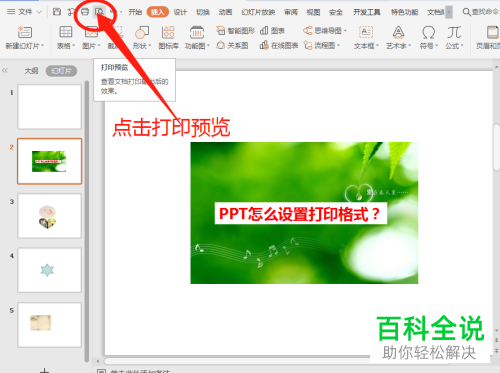Select the 'PPT怎么设置打印格式？' title text box
This screenshot has width=500, height=373.
point(301,213)
